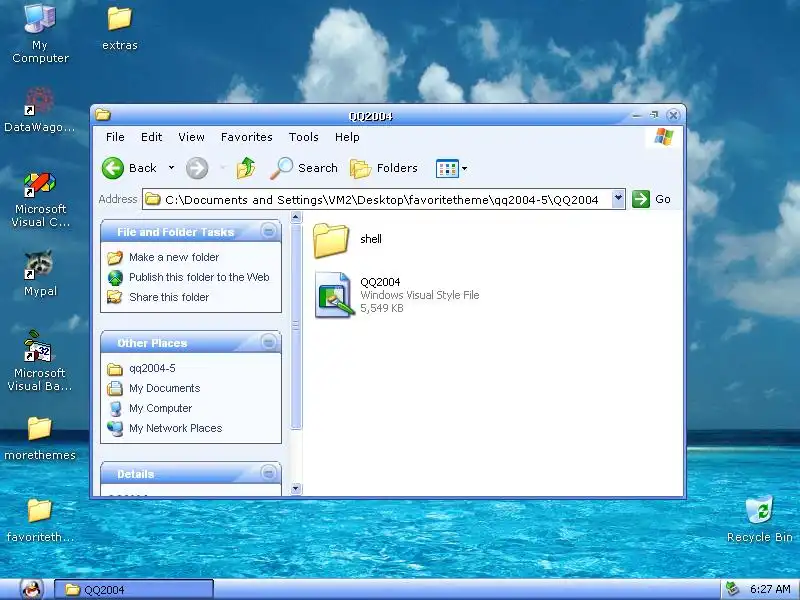Go to qq2004-5 in Other Places
Viewport: 800px width, 600px height.
(x=152, y=368)
